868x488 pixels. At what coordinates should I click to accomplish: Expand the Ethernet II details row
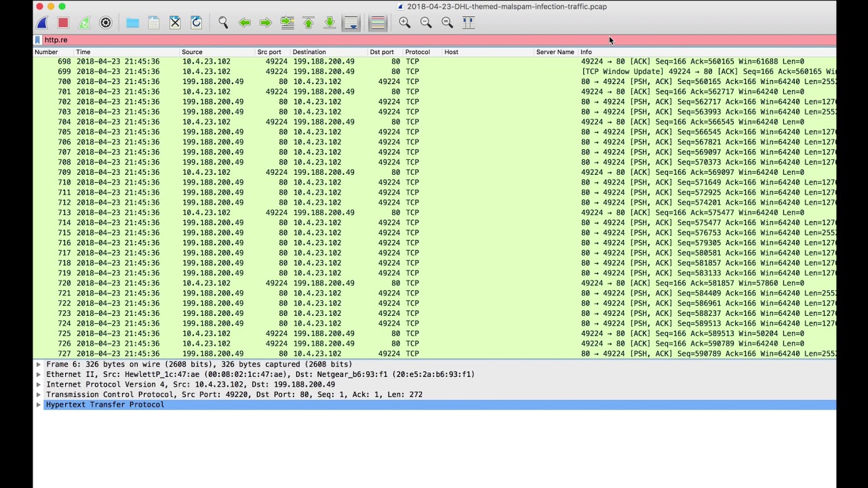[x=39, y=374]
